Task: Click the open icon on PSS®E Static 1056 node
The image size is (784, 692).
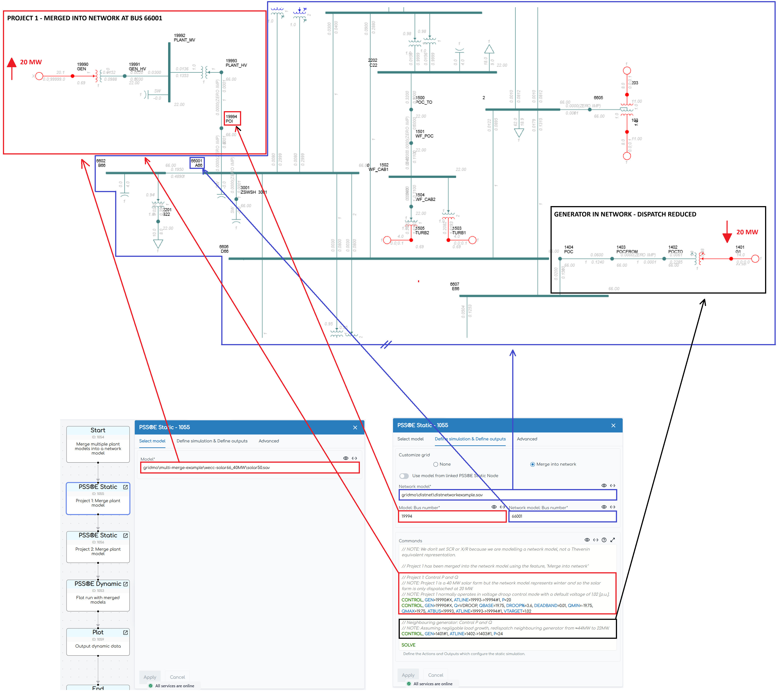Action: (x=126, y=536)
